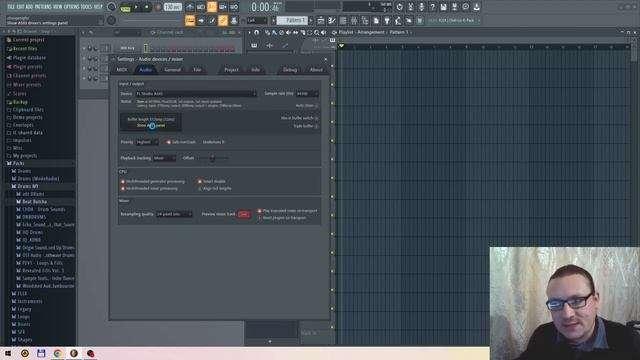Switch to the General settings tab
Screen dimensions: 640x360
pos(173,70)
